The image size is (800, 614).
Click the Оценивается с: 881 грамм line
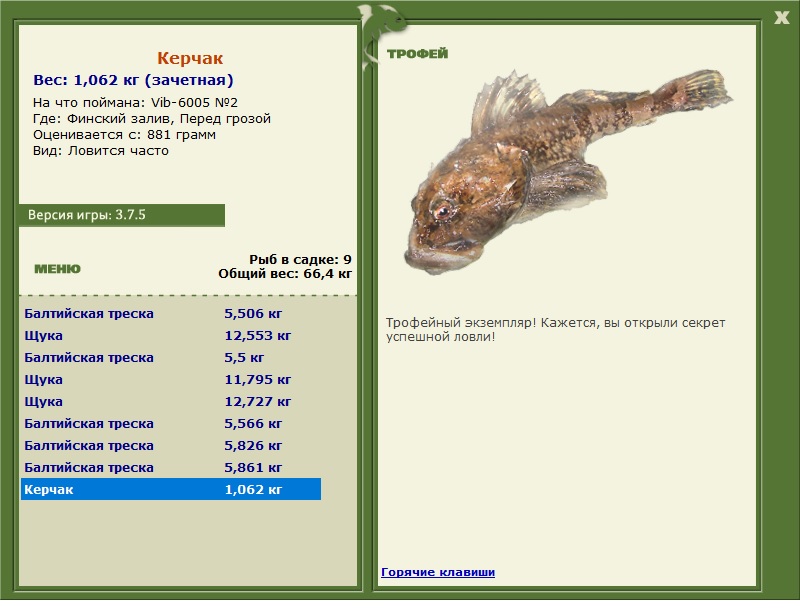pos(124,135)
